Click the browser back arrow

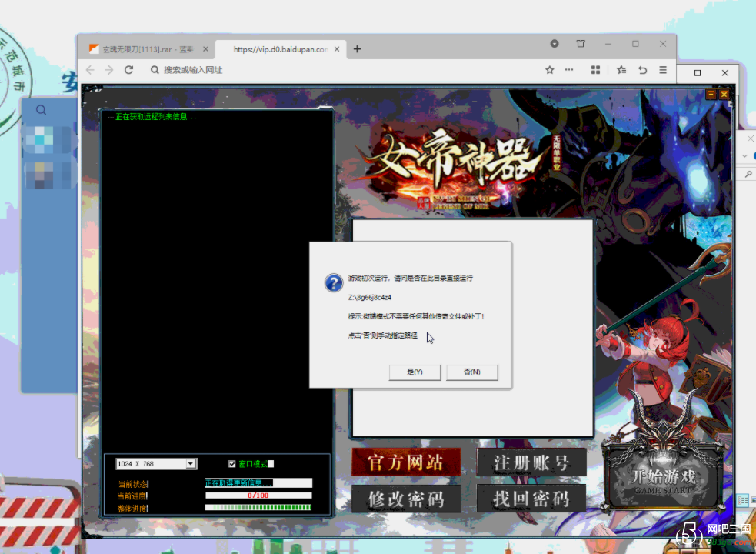click(x=90, y=70)
